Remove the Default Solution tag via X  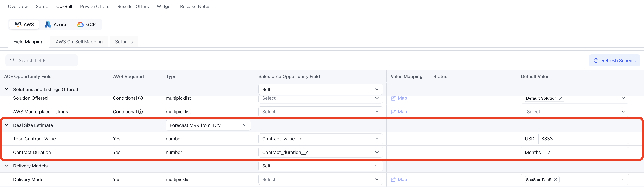point(561,98)
